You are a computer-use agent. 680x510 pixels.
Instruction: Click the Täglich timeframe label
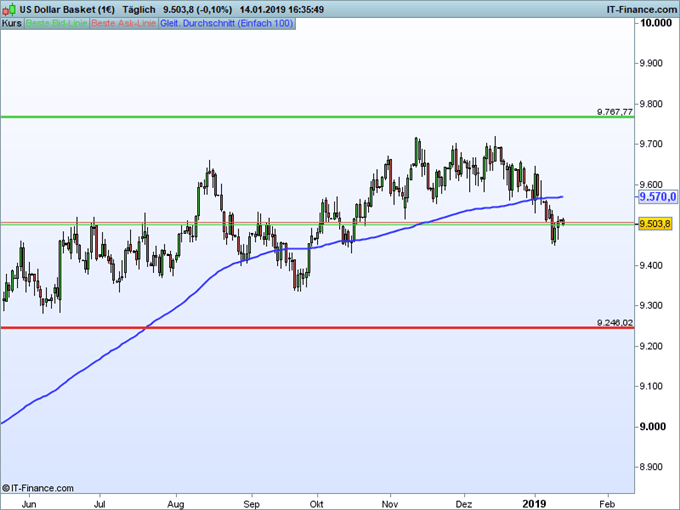139,10
